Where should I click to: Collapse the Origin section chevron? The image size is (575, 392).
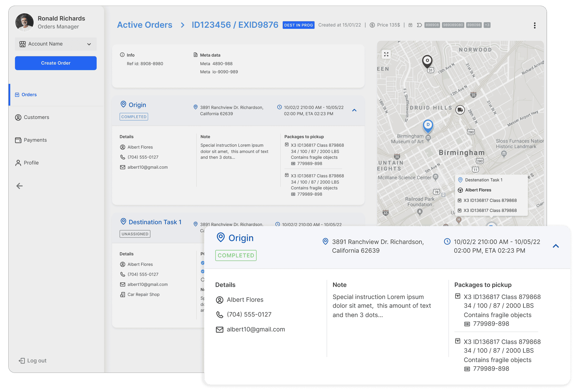[354, 110]
